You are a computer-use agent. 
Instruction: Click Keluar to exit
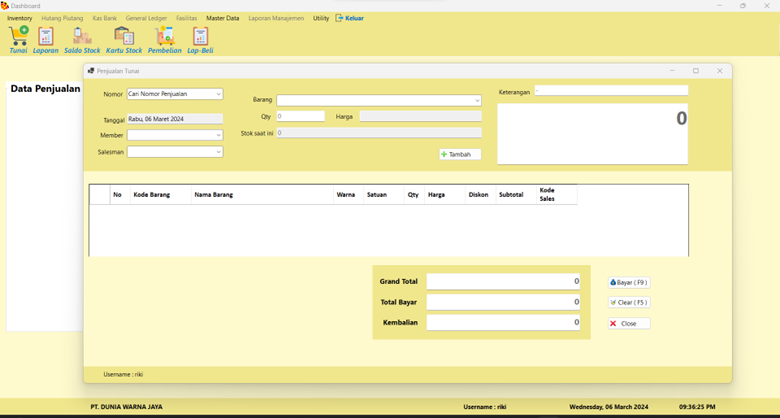[x=350, y=18]
